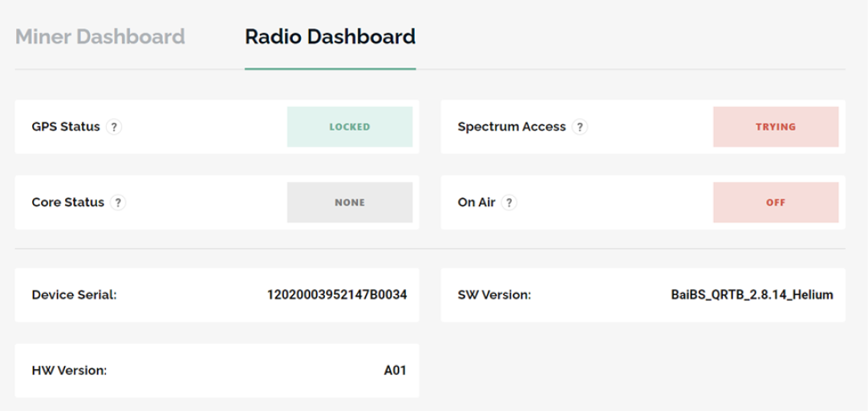Switch to the Miner Dashboard tab
This screenshot has height=411, width=868.
(x=100, y=37)
